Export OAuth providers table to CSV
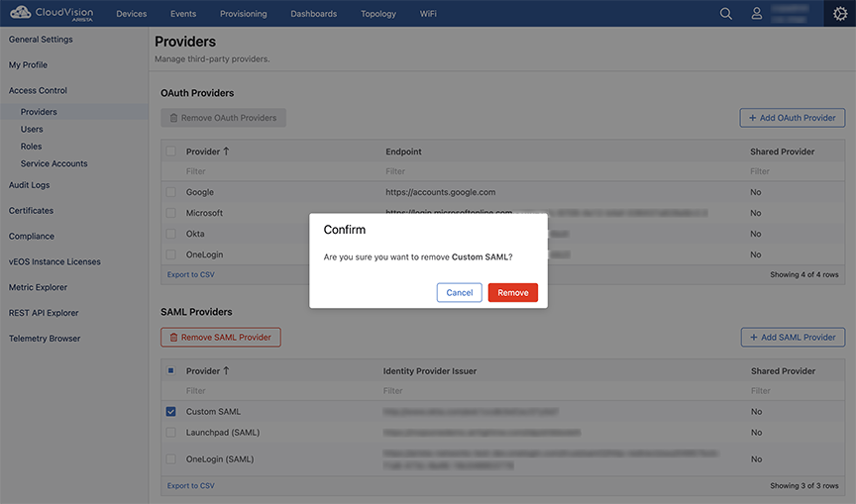This screenshot has width=856, height=504. coord(190,274)
